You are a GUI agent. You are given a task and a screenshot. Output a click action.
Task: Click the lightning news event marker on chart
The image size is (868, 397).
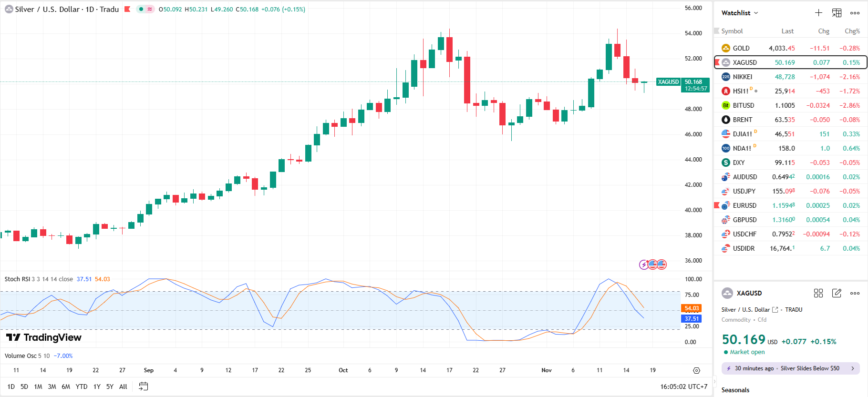tap(644, 265)
